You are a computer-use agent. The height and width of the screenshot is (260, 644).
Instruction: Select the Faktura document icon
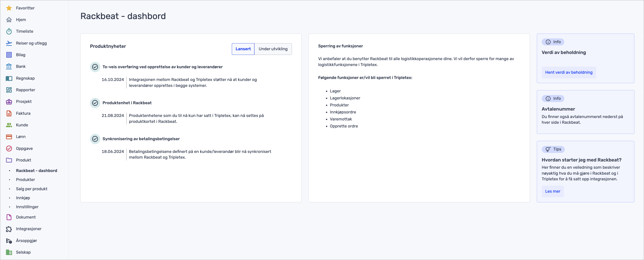coord(9,113)
